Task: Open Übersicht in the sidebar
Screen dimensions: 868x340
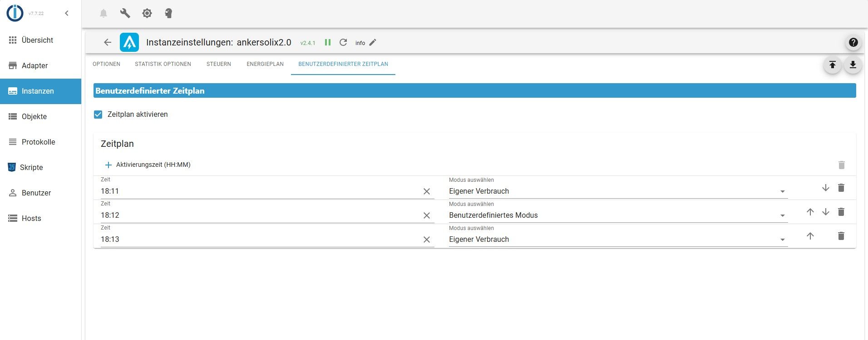Action: 41,40
